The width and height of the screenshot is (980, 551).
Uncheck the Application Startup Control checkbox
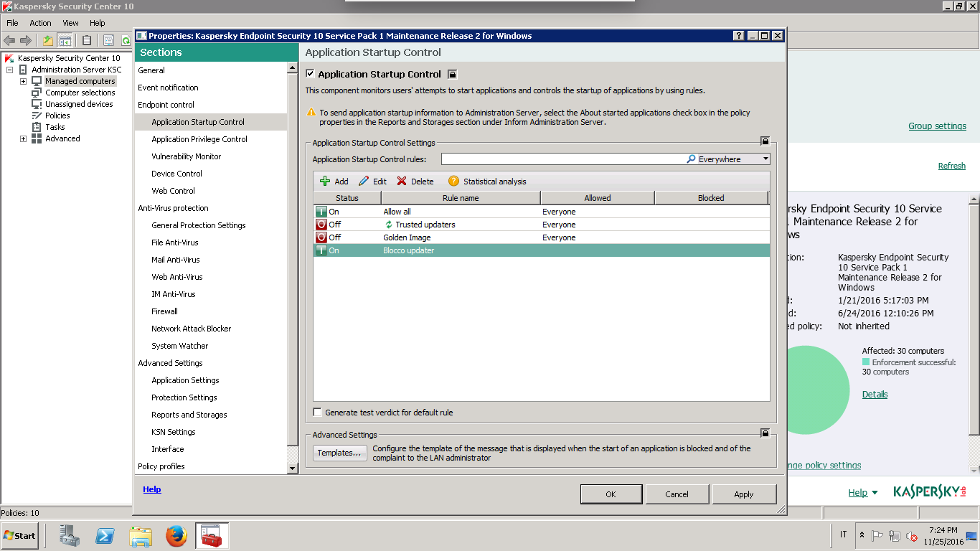[x=310, y=74]
